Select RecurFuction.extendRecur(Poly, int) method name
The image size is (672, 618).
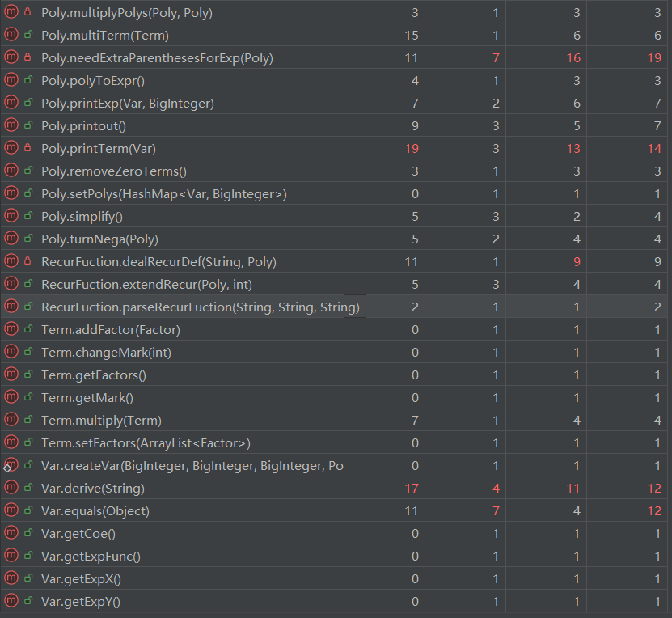(x=147, y=285)
